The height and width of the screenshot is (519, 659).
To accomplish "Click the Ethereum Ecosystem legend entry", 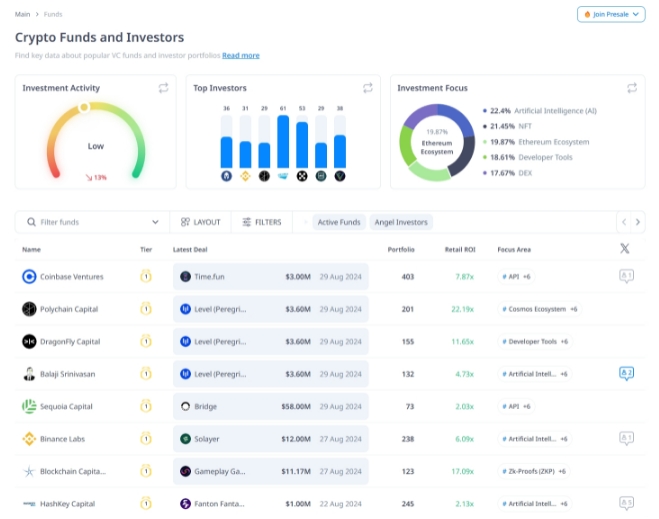I will click(536, 142).
